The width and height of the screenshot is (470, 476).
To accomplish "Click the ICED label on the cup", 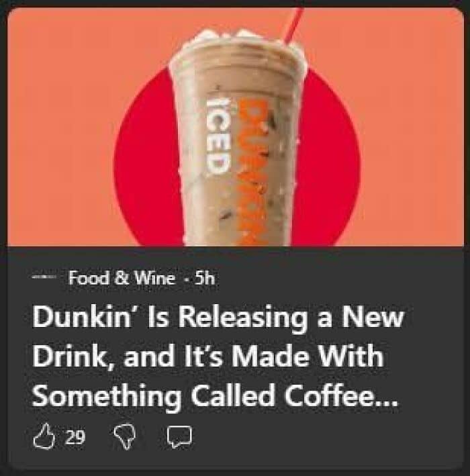I will [x=219, y=136].
